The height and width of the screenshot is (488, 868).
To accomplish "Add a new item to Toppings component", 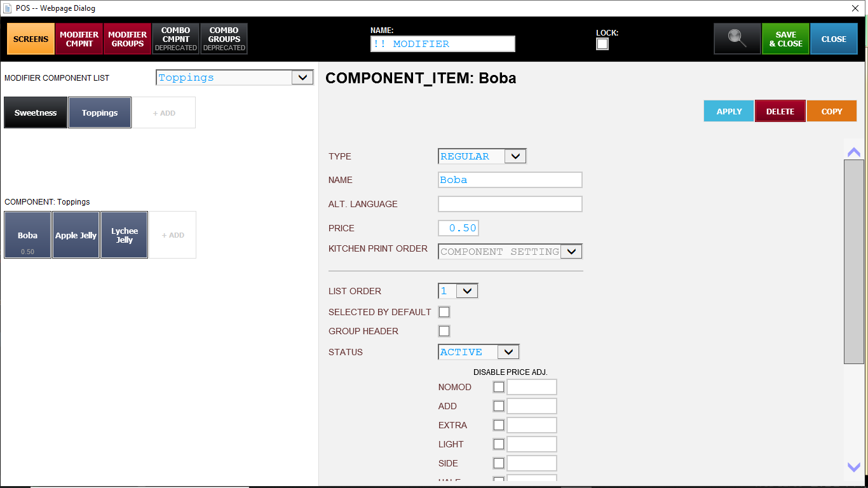I will point(173,235).
